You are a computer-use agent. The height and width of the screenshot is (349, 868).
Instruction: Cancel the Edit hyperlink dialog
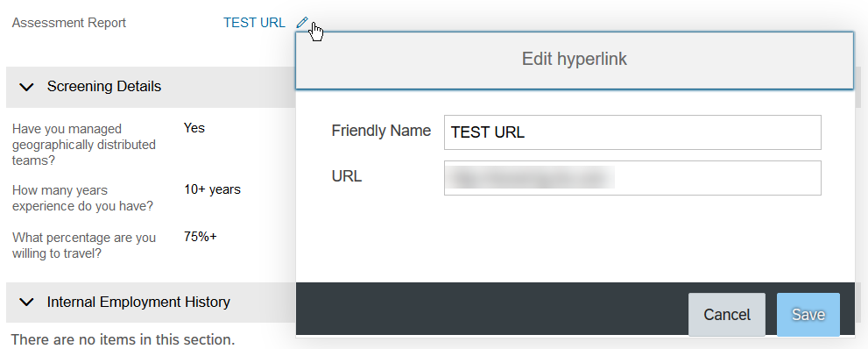727,315
